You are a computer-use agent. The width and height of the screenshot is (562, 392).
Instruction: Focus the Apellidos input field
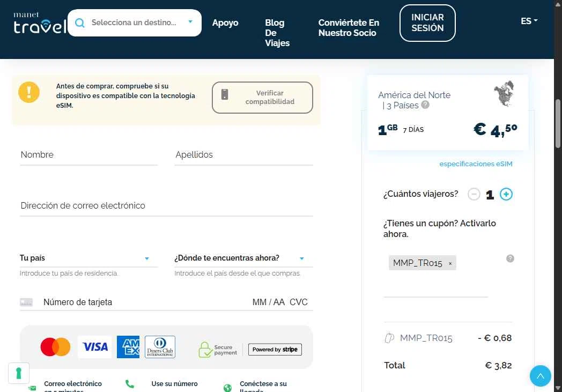[x=243, y=155]
